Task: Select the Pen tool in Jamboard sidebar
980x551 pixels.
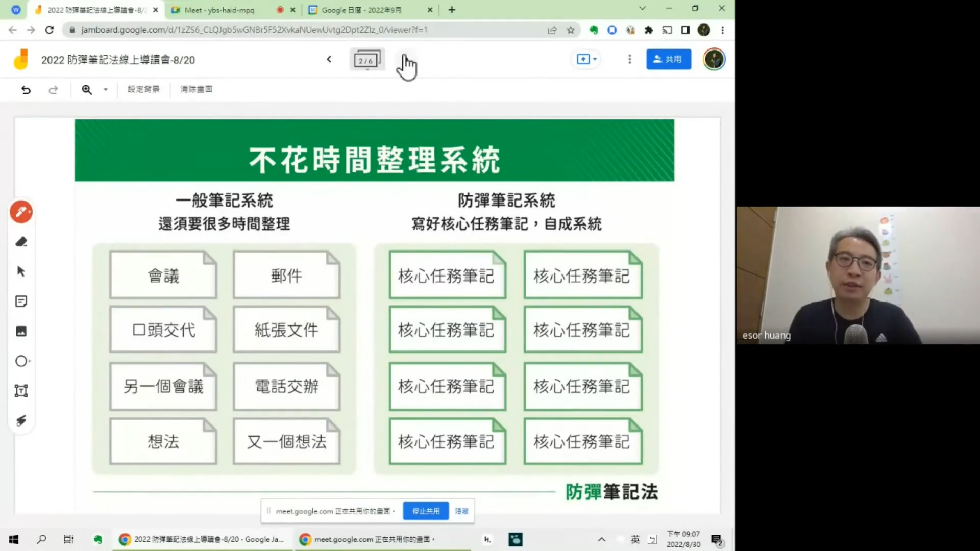Action: [21, 212]
